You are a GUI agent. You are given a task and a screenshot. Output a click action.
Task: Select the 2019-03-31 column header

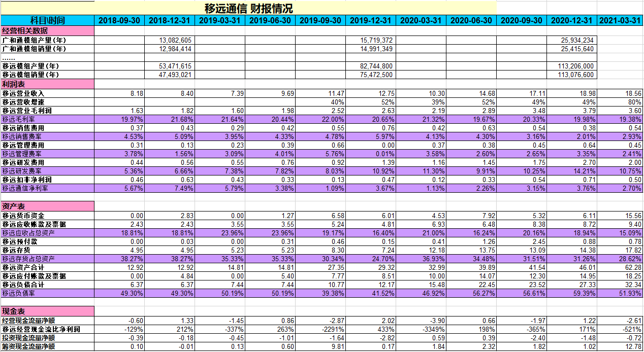[220, 21]
